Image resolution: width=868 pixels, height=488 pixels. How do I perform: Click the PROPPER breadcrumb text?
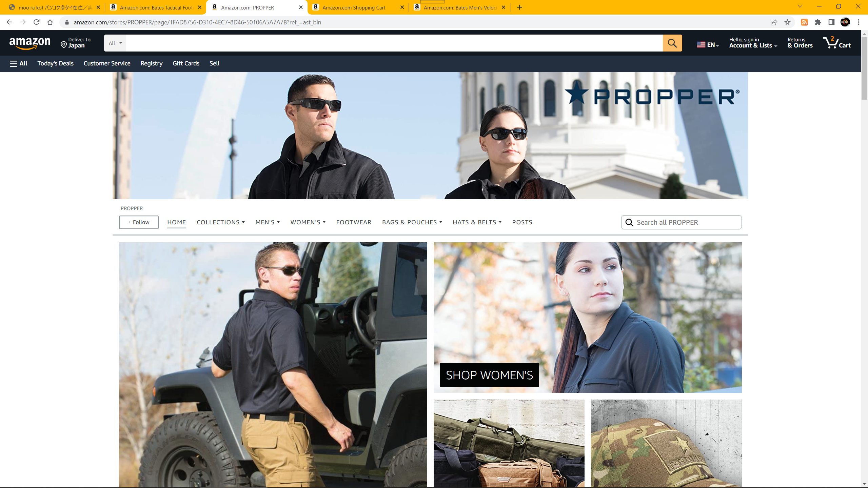[132, 208]
